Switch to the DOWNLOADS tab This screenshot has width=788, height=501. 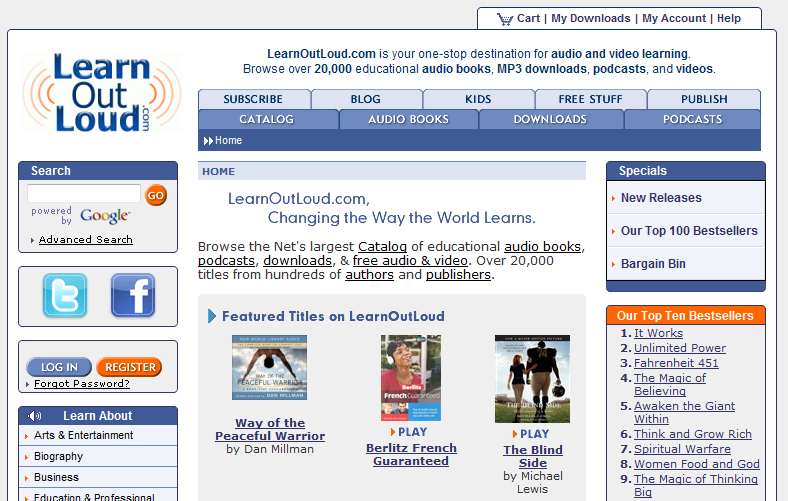(x=550, y=119)
